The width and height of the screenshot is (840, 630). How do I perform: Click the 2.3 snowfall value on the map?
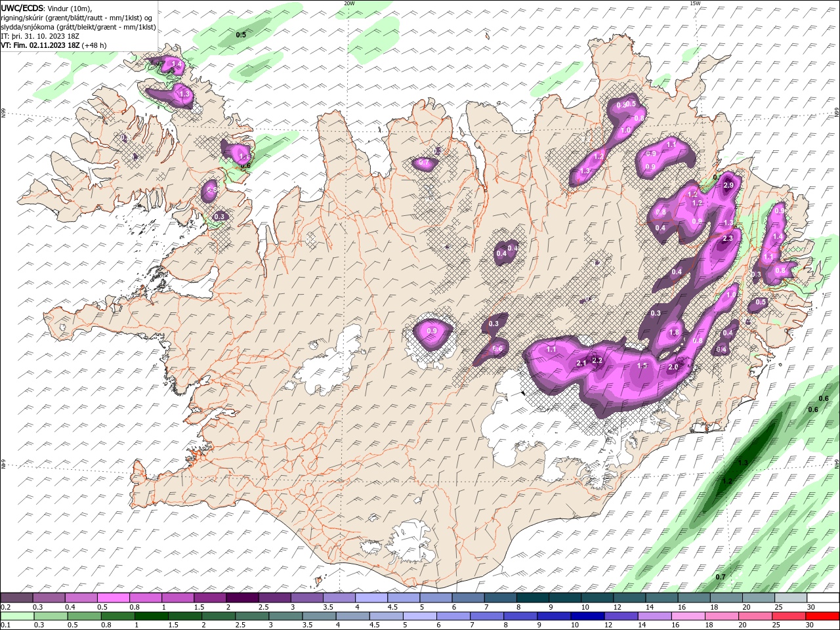click(x=727, y=239)
